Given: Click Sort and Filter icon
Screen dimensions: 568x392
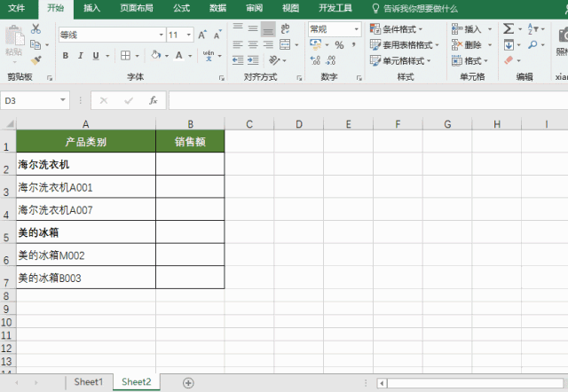Looking at the screenshot, I should coord(532,28).
